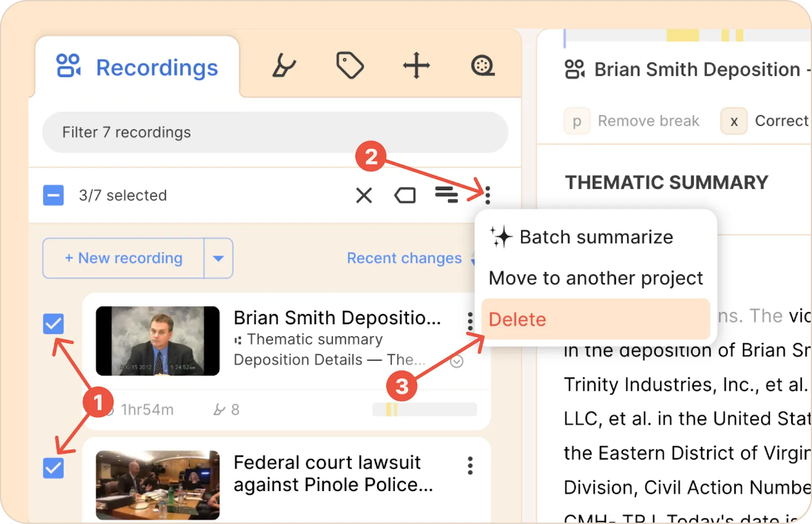Open the Federal court lawsuit recording title
Viewport: 812px width, 524px height.
[x=333, y=473]
